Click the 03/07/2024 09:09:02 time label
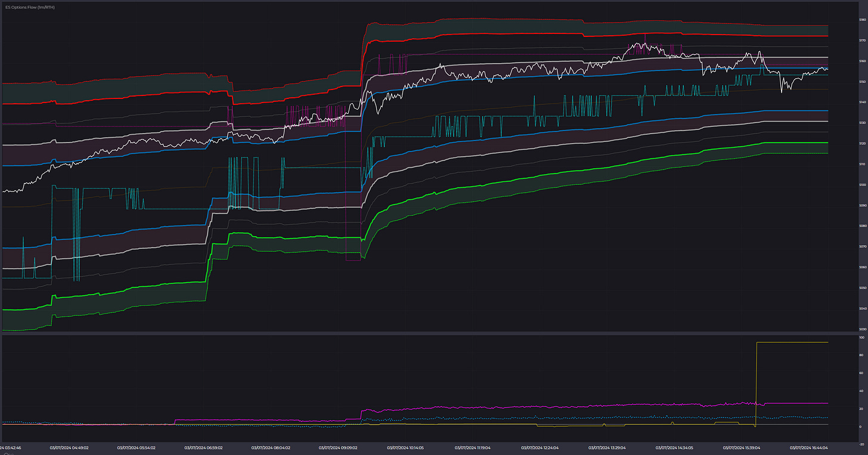Screen dimensions: 868x455 click(x=339, y=447)
